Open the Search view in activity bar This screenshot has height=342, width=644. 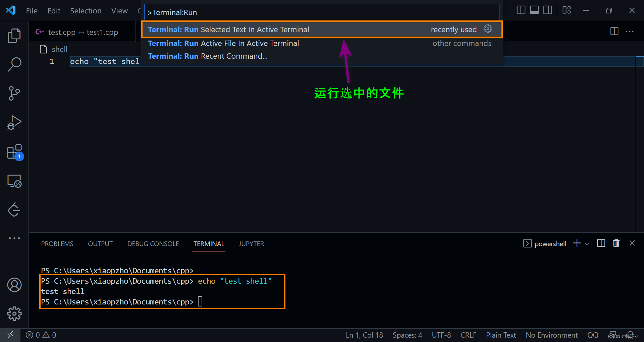click(x=14, y=64)
